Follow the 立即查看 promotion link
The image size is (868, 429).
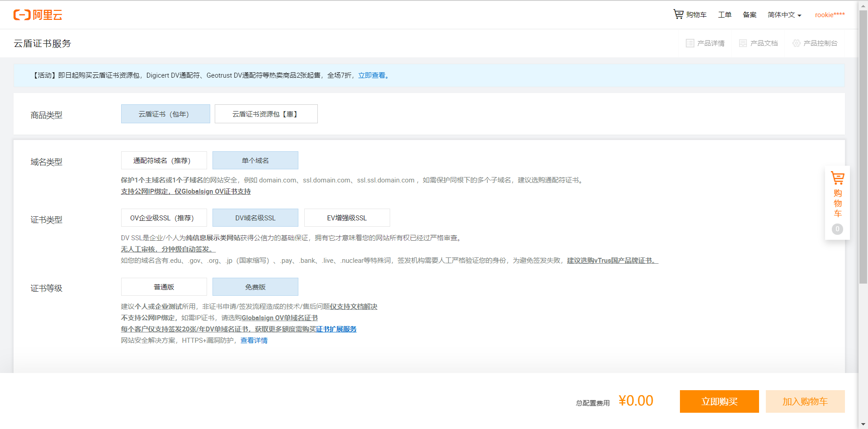pyautogui.click(x=373, y=75)
